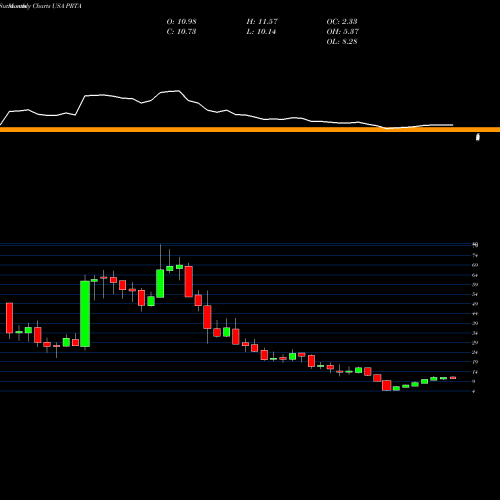Click the 4 price axis label
The image size is (500, 500).
pyautogui.click(x=474, y=391)
